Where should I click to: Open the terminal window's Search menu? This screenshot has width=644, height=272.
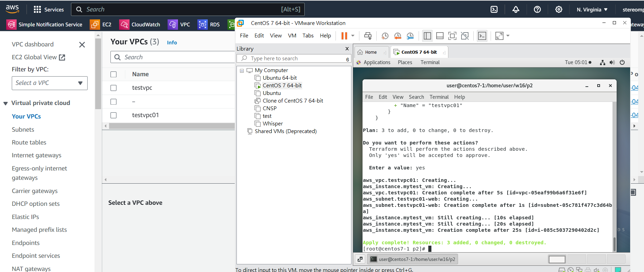click(x=416, y=97)
